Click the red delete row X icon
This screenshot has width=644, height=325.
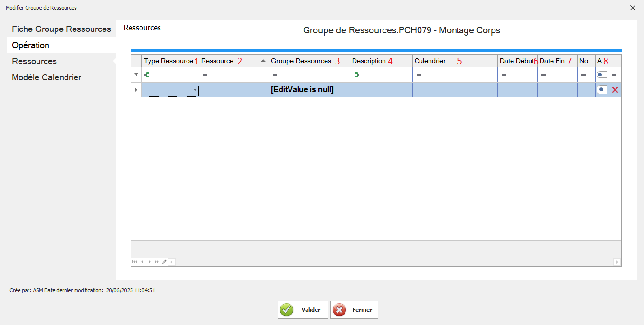pos(615,90)
